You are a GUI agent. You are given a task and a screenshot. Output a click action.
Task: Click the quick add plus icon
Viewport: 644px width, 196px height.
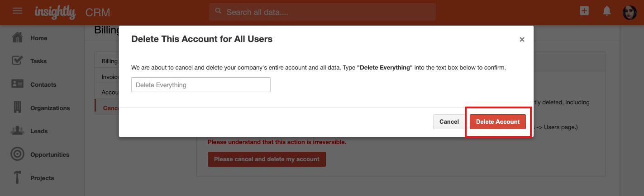point(584,11)
